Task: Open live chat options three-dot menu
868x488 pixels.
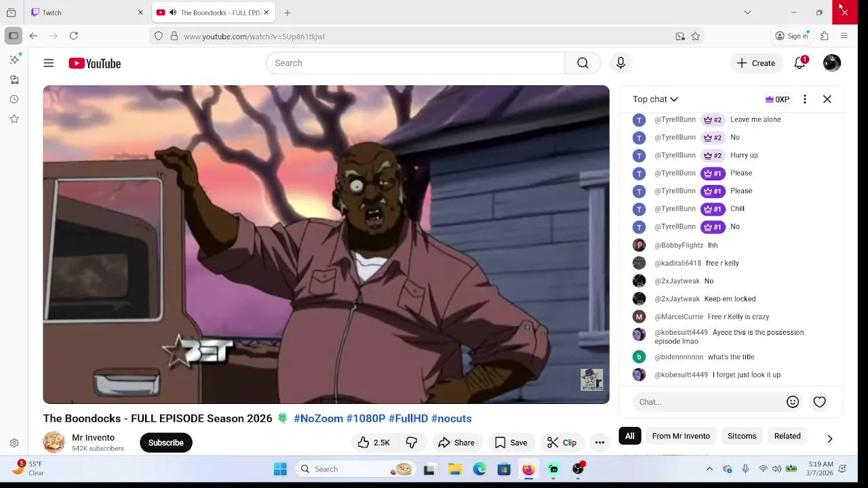Action: pyautogui.click(x=805, y=99)
